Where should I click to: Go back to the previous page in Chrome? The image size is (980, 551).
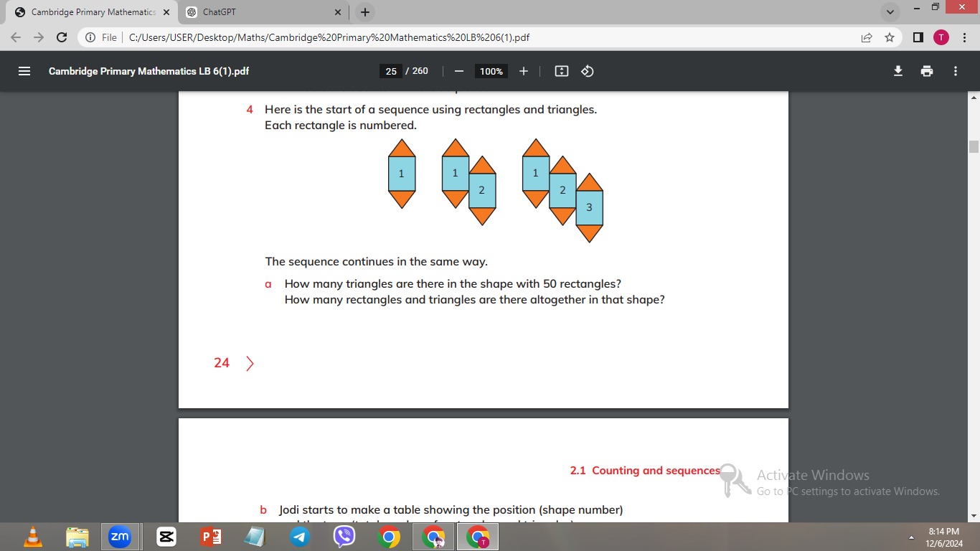(16, 37)
